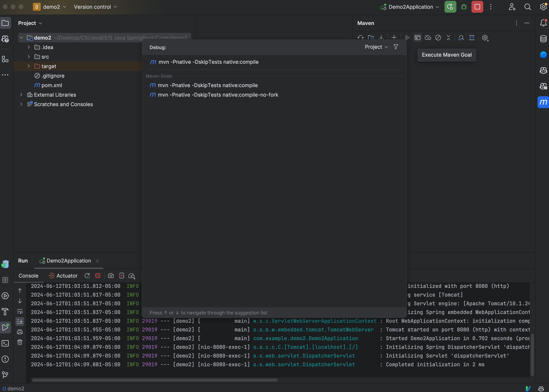Toggle the run configuration Demo2Application
549x392 pixels.
pyautogui.click(x=409, y=7)
